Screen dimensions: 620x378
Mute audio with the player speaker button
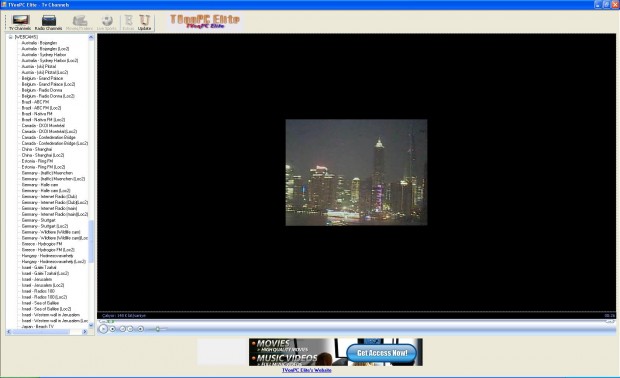(x=140, y=329)
